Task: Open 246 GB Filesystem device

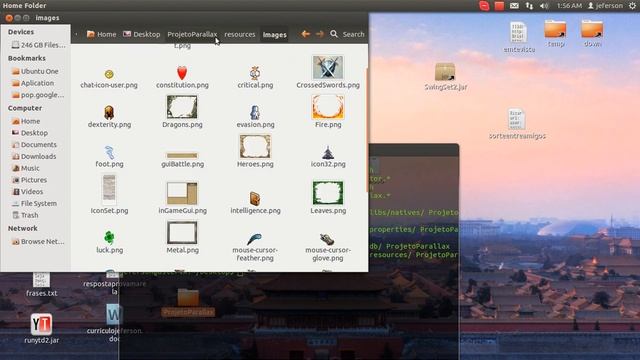Action: click(x=38, y=45)
